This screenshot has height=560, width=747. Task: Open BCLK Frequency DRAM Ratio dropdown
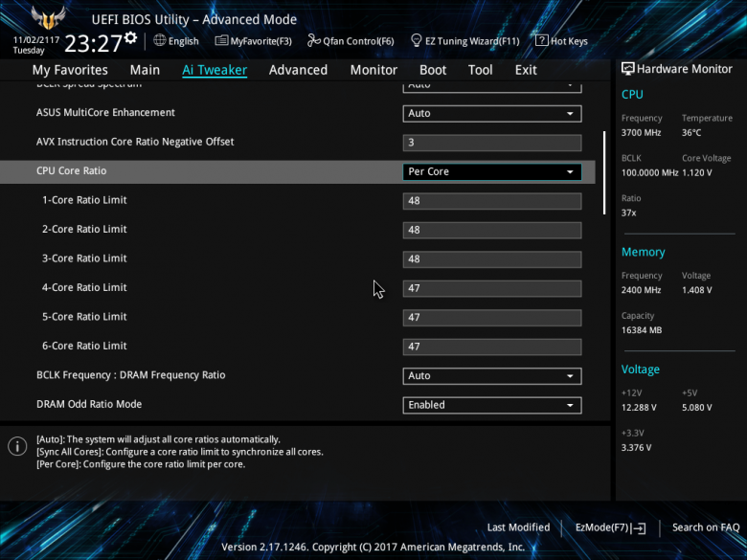point(492,375)
